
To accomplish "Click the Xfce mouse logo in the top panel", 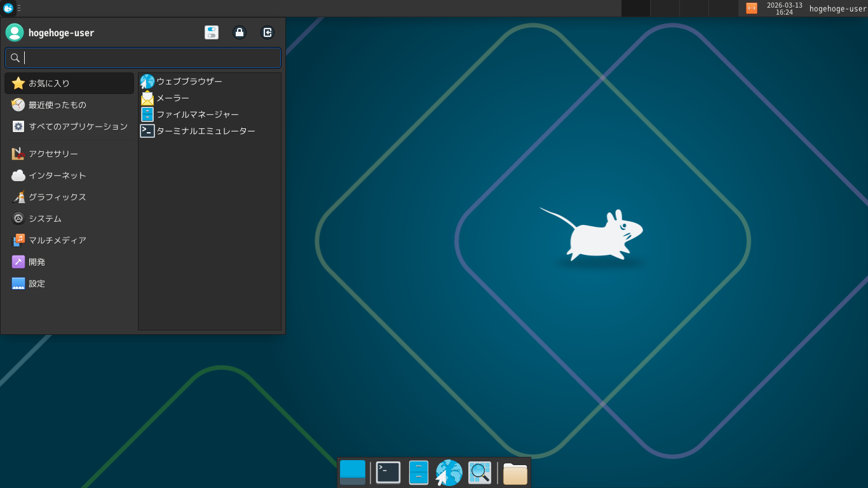I will [7, 8].
